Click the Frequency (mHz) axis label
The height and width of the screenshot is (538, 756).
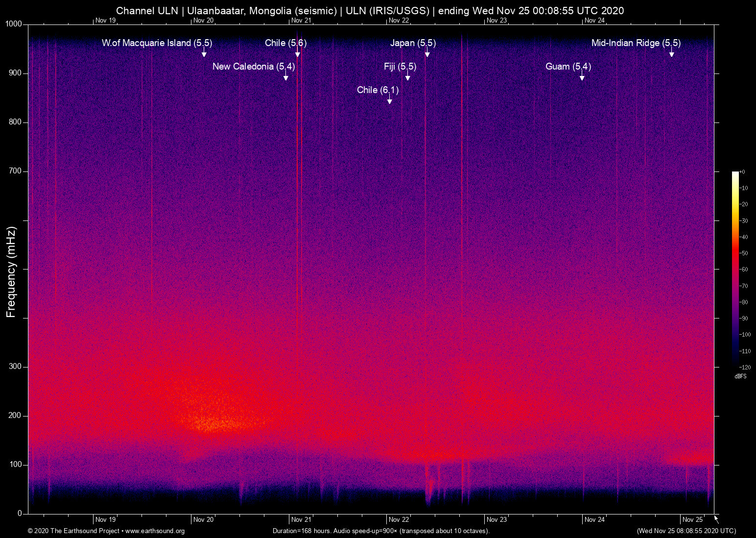(11, 269)
